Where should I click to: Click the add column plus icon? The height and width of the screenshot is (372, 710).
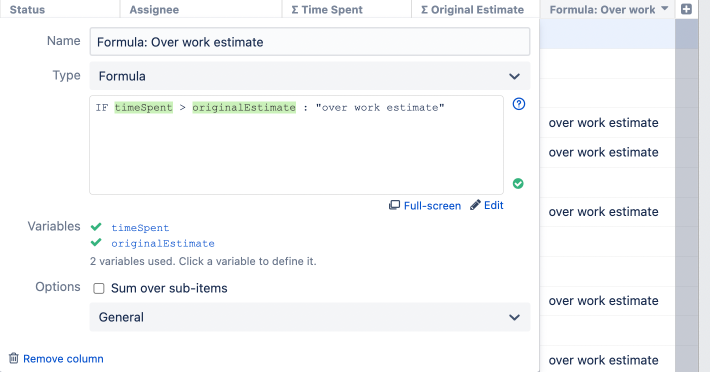[686, 9]
